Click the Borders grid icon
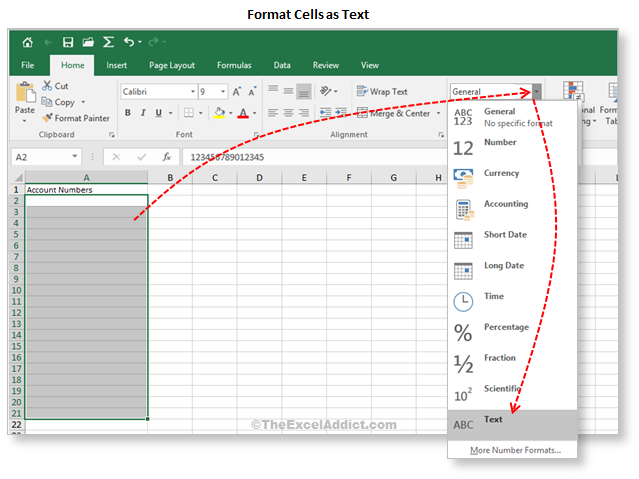 (189, 113)
